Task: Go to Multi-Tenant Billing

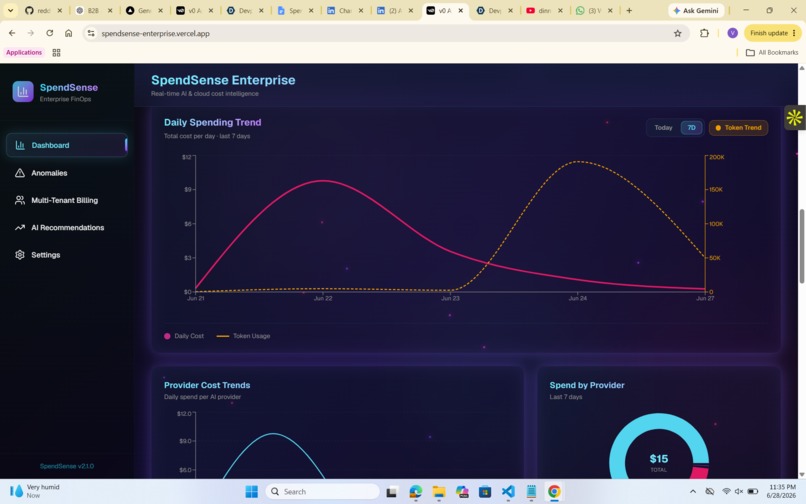Action: click(67, 200)
